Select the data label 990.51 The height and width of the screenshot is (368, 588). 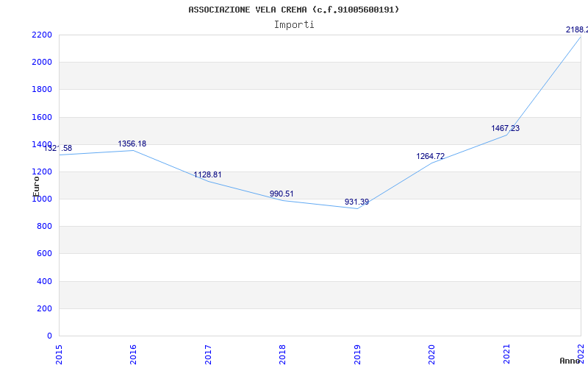pos(282,194)
